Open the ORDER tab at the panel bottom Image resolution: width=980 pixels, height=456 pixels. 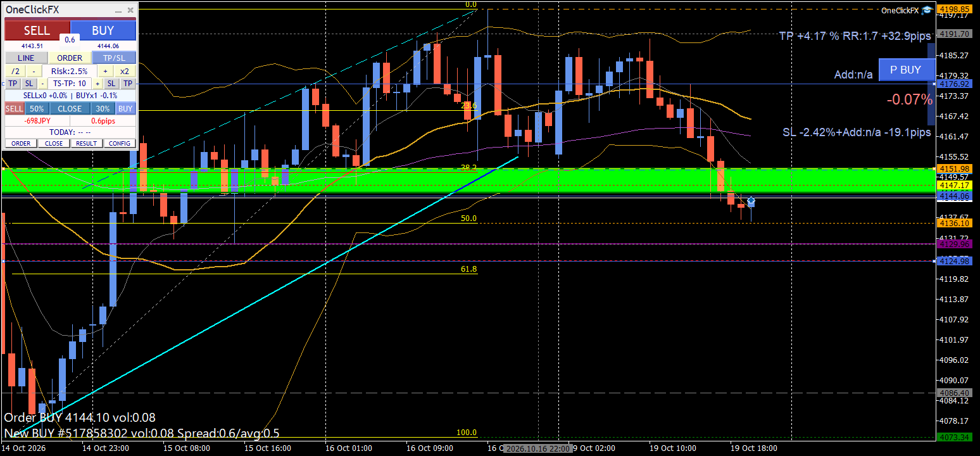point(21,143)
